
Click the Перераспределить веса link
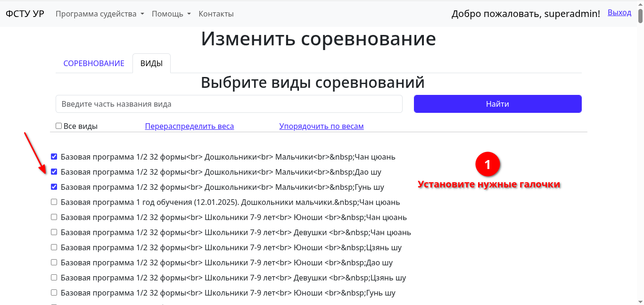click(189, 126)
